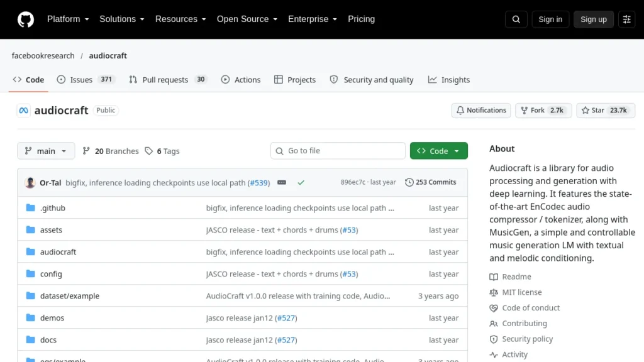Open the green Code dropdown button
Screen dimensions: 644x362
[438, 151]
